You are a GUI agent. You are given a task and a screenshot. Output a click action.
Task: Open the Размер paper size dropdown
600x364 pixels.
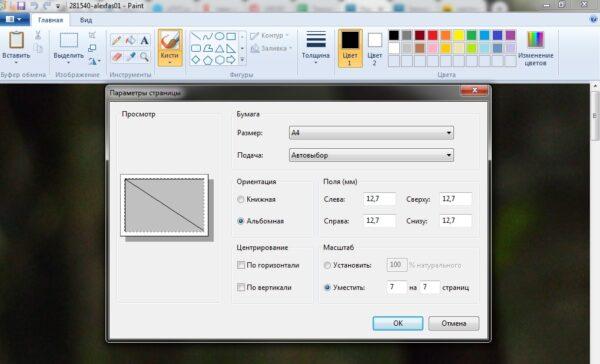(x=371, y=133)
